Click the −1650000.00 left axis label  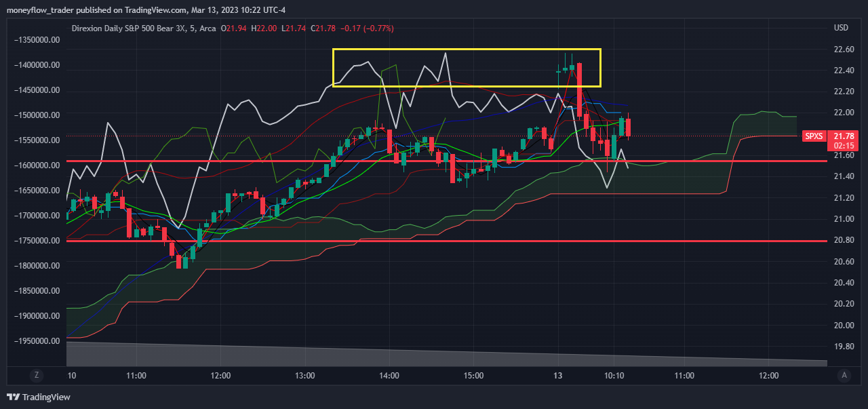click(x=37, y=191)
